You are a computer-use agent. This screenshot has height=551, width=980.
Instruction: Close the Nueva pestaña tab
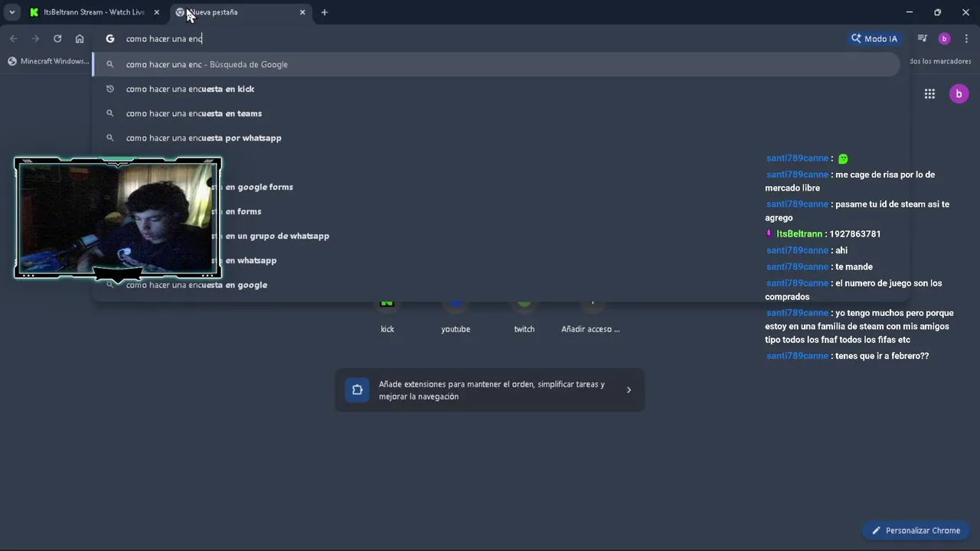click(x=302, y=12)
